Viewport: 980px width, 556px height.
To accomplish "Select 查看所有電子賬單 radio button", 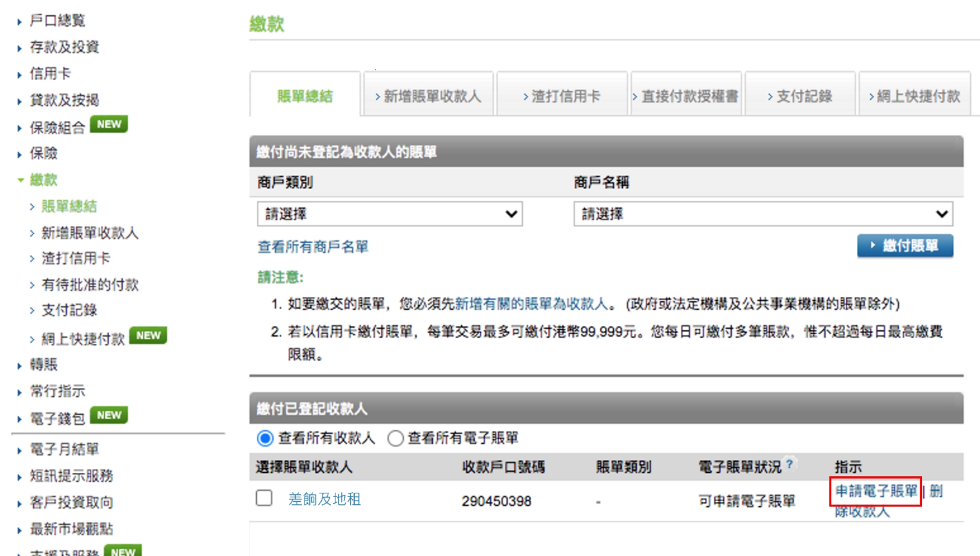I will pyautogui.click(x=395, y=438).
